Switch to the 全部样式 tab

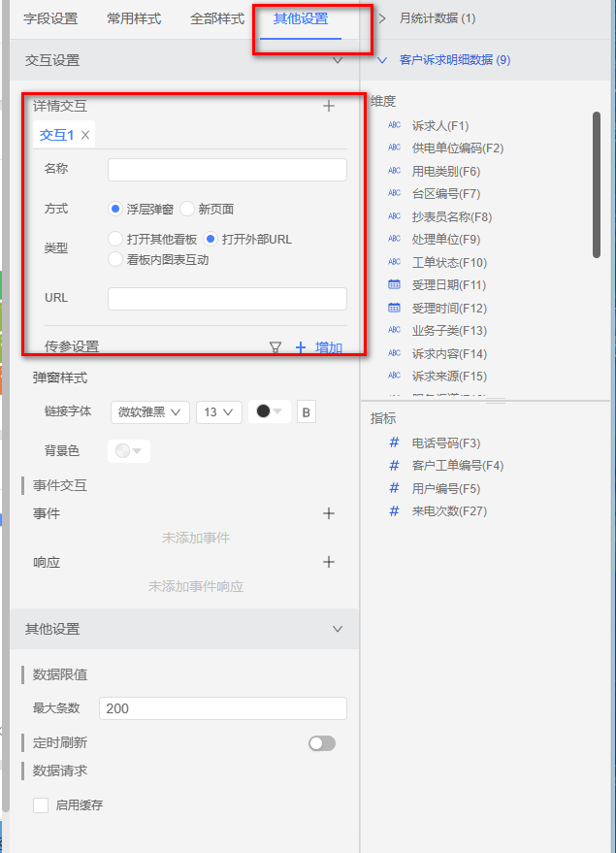217,18
